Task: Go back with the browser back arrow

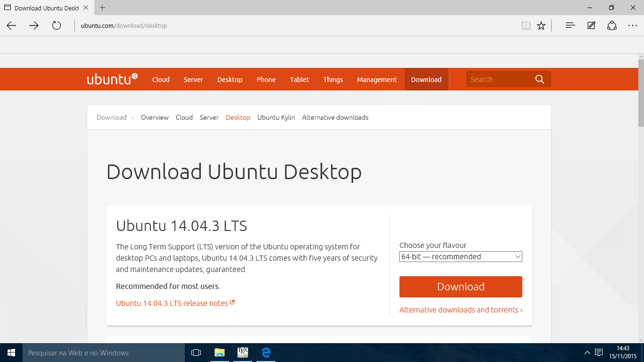Action: (11, 26)
